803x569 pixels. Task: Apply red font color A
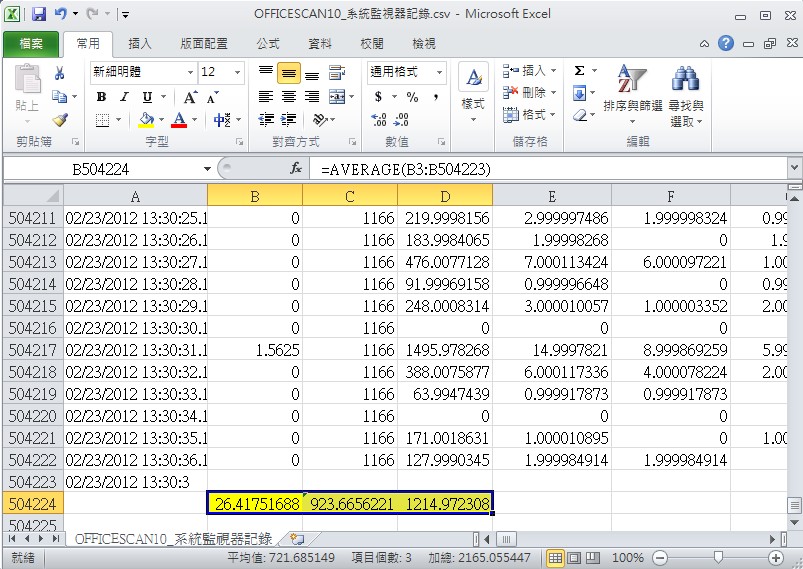179,120
